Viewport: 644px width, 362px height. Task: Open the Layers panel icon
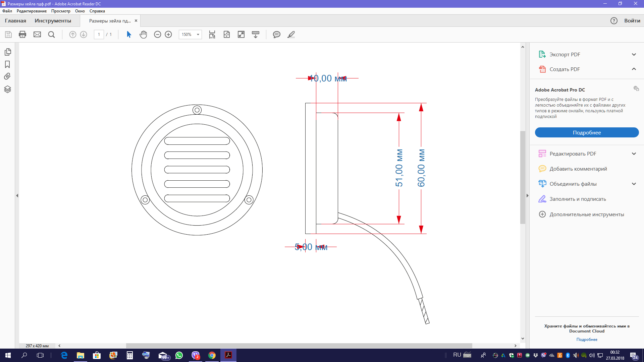(8, 89)
